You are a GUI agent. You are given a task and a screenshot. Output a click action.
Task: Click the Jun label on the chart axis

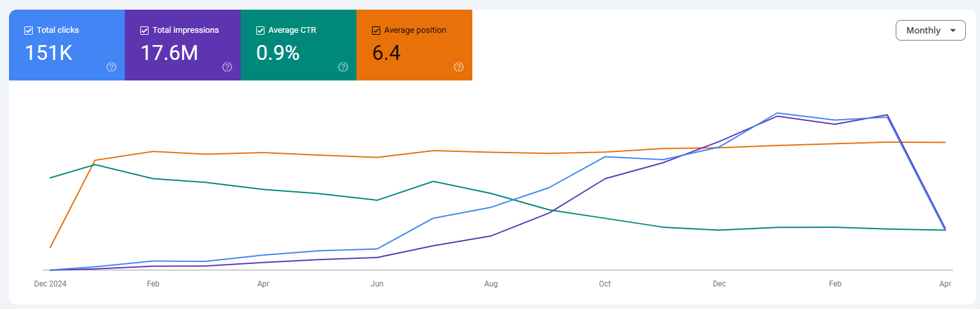pos(378,283)
